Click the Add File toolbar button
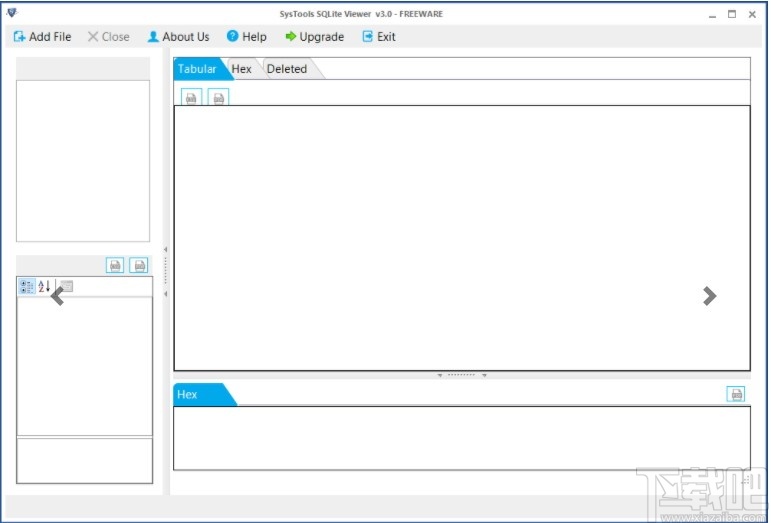The width and height of the screenshot is (771, 523). tap(42, 37)
